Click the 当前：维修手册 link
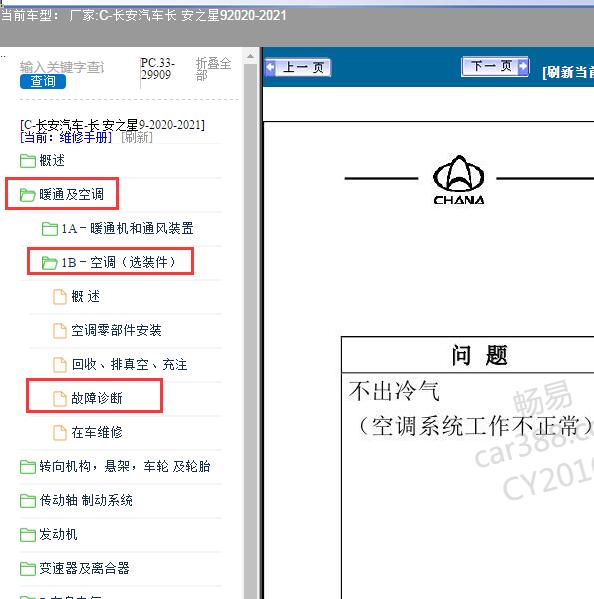Screen dimensions: 594x599 (x=66, y=137)
